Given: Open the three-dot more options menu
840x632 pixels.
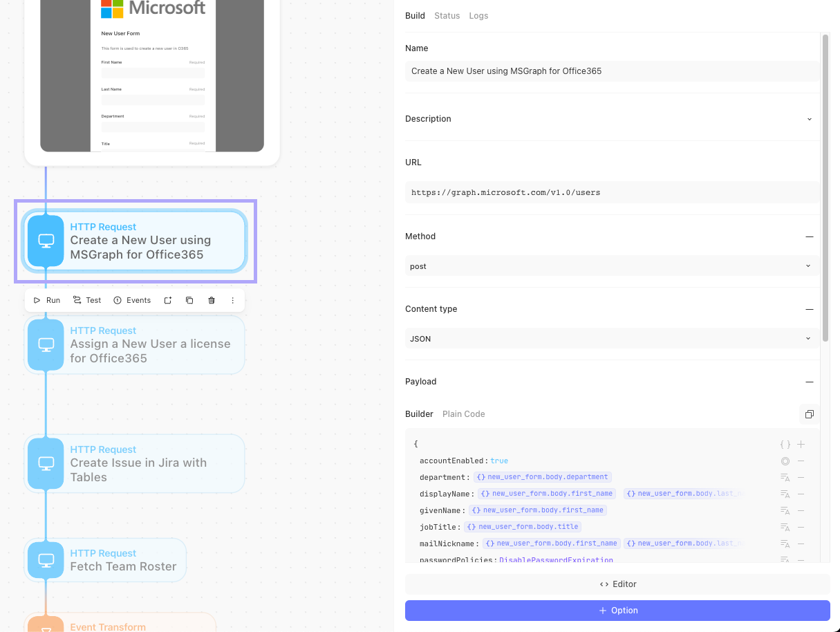Looking at the screenshot, I should pos(232,300).
